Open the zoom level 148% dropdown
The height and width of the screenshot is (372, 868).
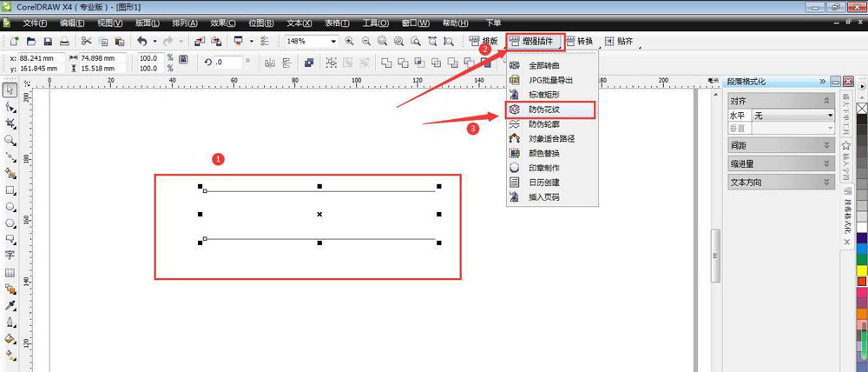tap(332, 41)
